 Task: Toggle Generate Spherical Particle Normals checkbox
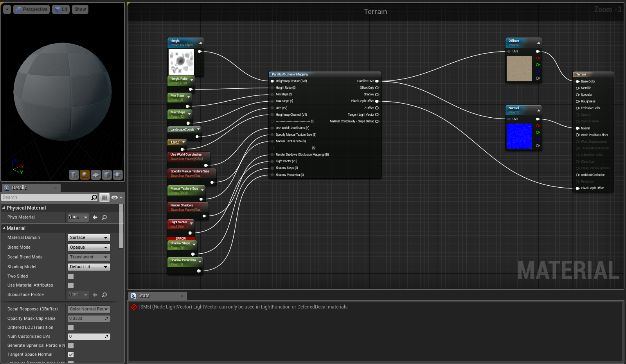click(x=71, y=346)
